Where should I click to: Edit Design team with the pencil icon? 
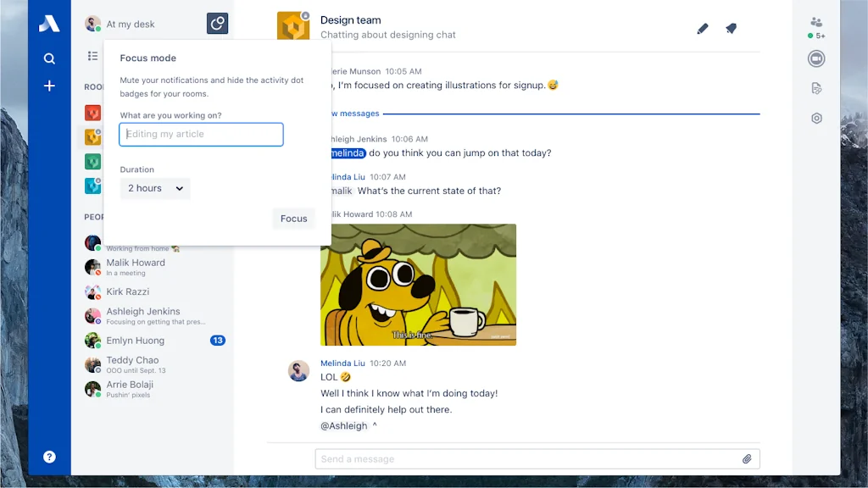(x=702, y=28)
